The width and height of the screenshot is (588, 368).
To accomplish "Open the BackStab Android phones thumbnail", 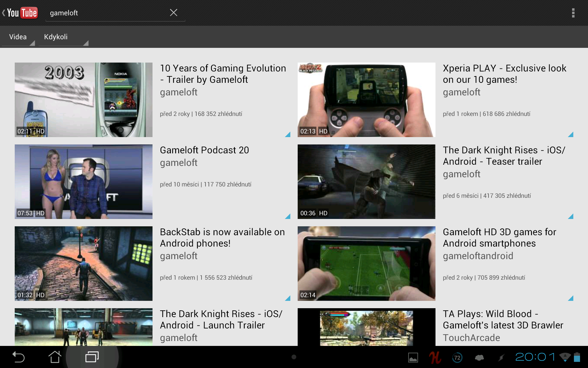I will coord(84,263).
